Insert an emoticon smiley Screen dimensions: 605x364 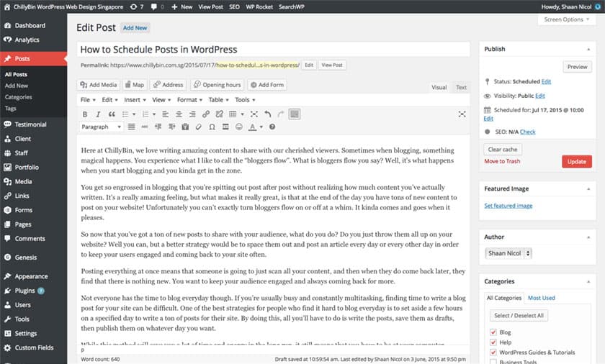coord(239,127)
